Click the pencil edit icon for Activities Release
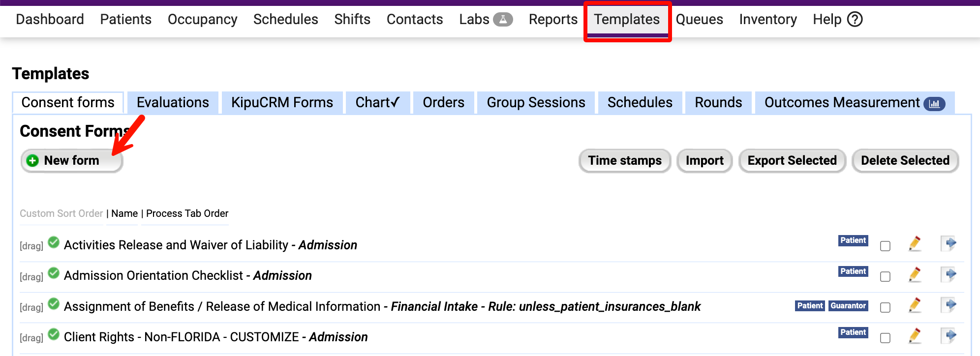Viewport: 980px width, 356px height. click(915, 244)
